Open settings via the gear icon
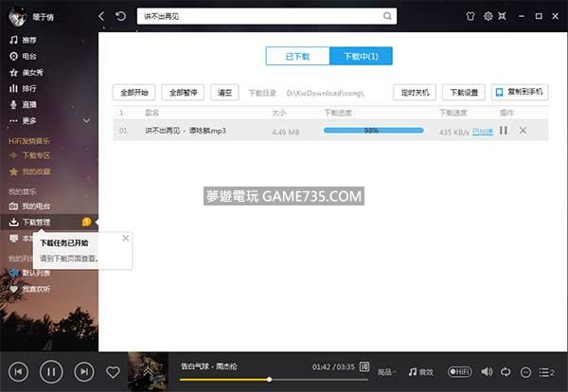The width and height of the screenshot is (568, 392). (x=488, y=16)
